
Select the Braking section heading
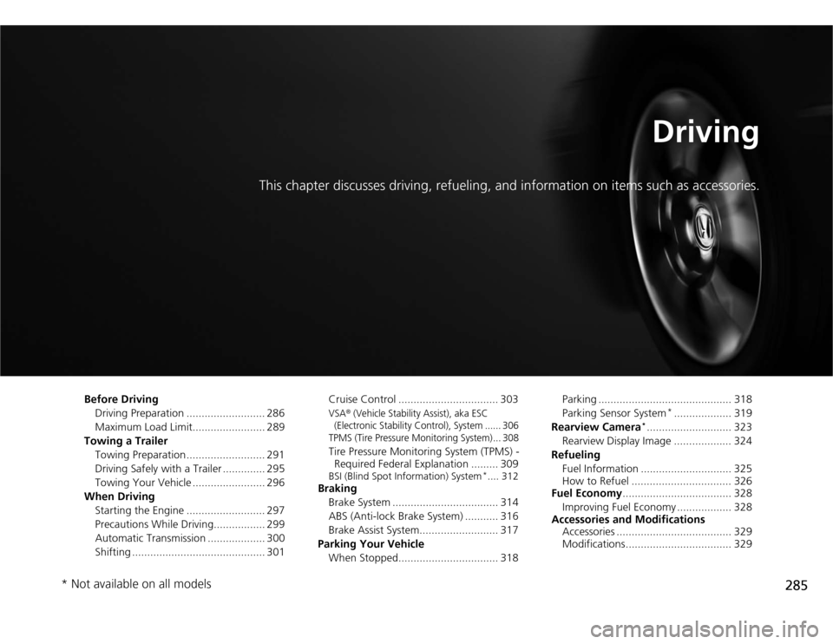coord(338,489)
